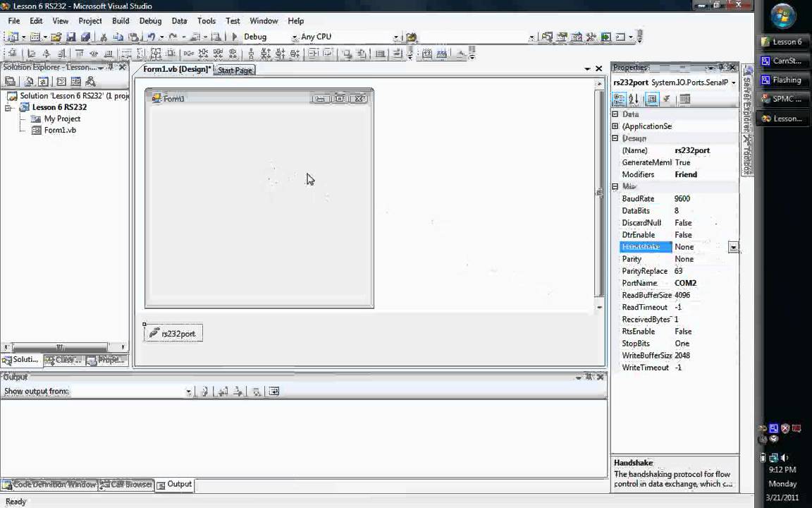
Task: Click the Undo toolbar icon
Action: pos(151,37)
